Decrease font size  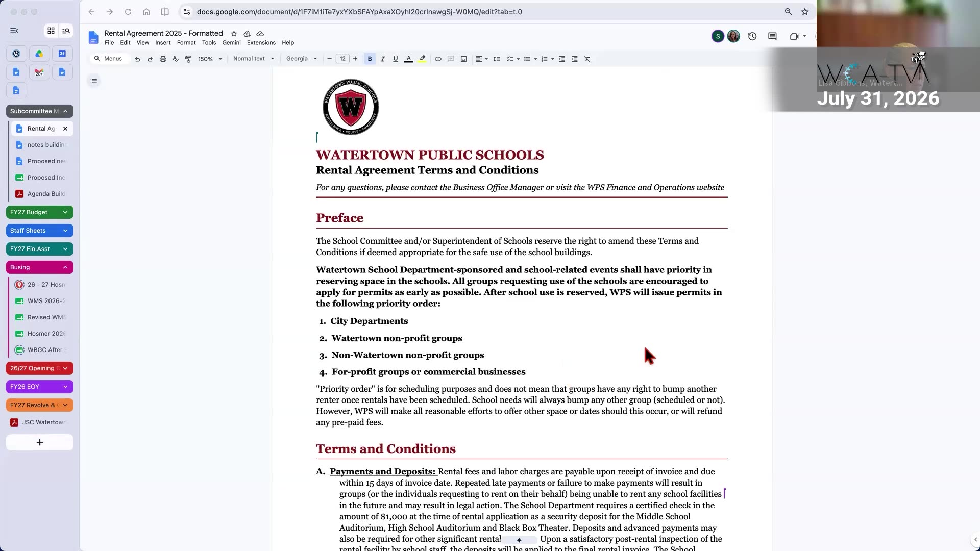click(x=330, y=59)
